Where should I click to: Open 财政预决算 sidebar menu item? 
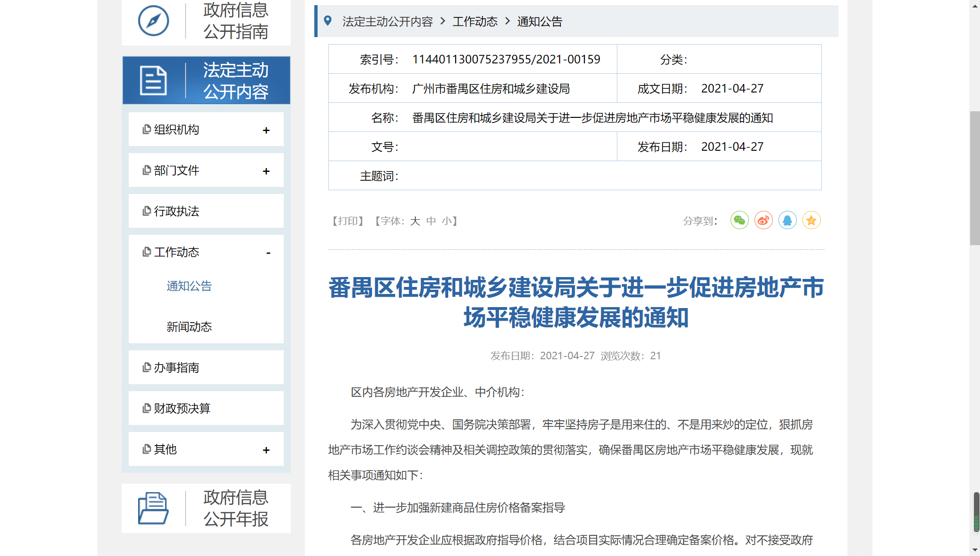[206, 408]
